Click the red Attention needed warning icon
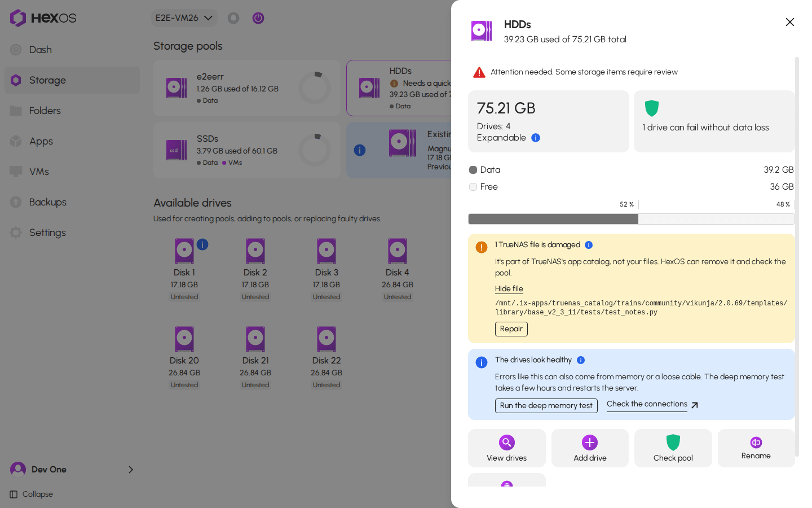Viewport: 812px width, 508px height. click(x=479, y=72)
